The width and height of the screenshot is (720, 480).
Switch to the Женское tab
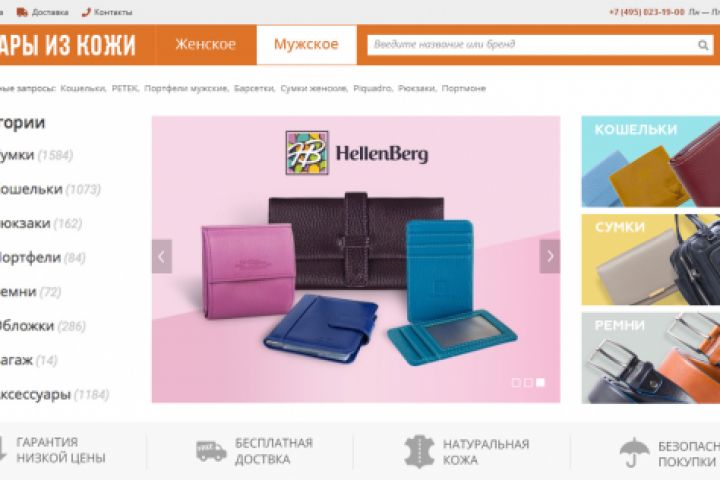click(x=205, y=45)
